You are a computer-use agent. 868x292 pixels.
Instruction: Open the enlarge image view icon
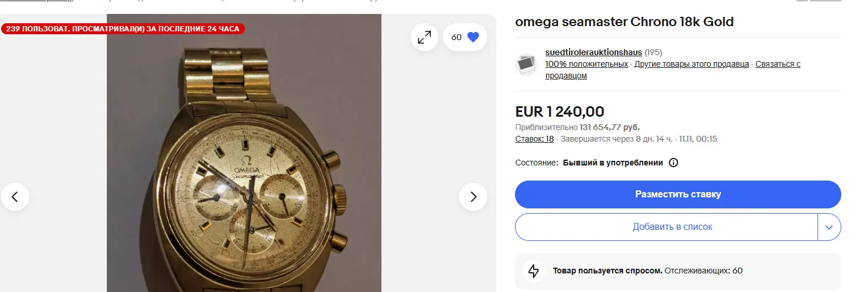click(424, 37)
